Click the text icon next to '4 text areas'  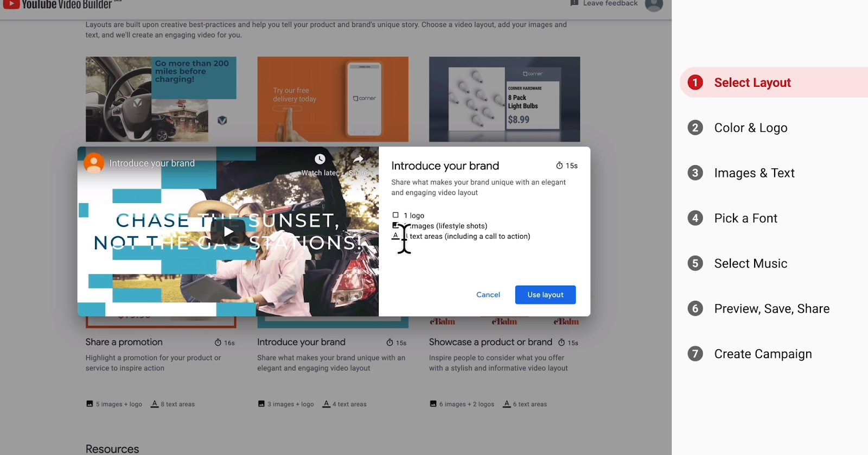click(x=327, y=404)
